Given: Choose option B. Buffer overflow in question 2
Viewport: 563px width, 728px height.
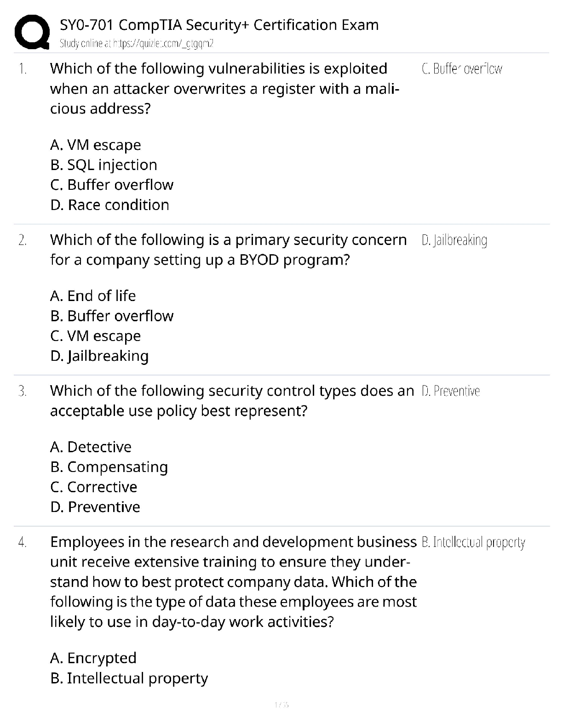Looking at the screenshot, I should [x=112, y=316].
